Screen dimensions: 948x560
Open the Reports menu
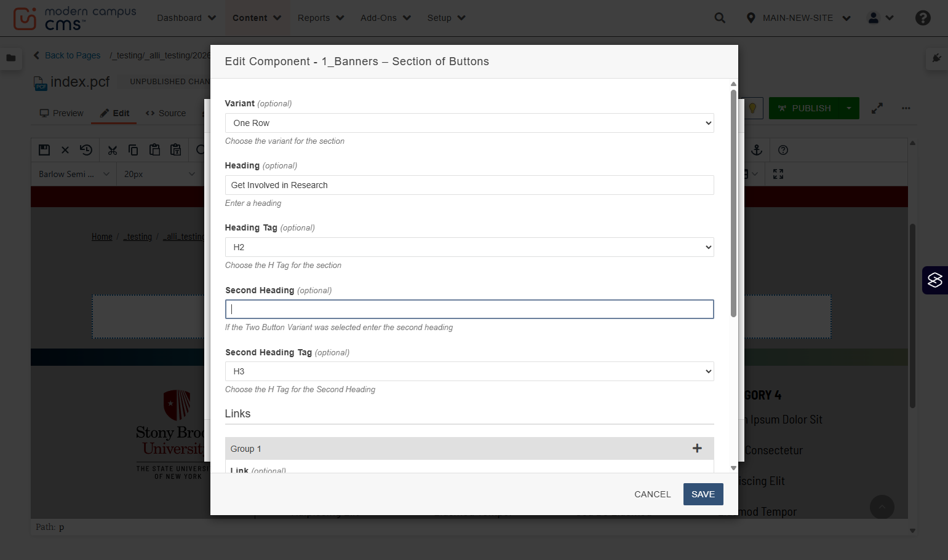(321, 18)
